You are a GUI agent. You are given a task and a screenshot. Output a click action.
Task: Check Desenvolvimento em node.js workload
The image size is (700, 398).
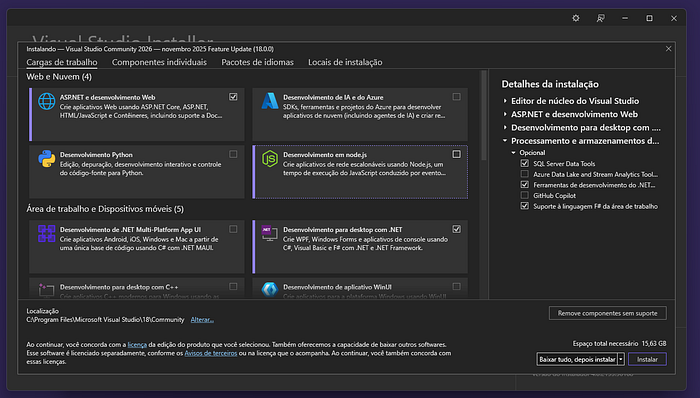(x=456, y=154)
